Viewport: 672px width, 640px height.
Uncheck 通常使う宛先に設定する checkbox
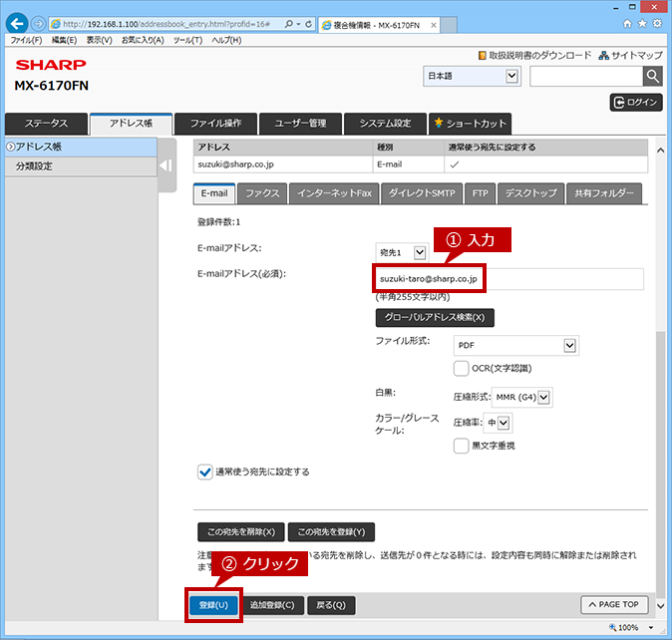pos(204,473)
